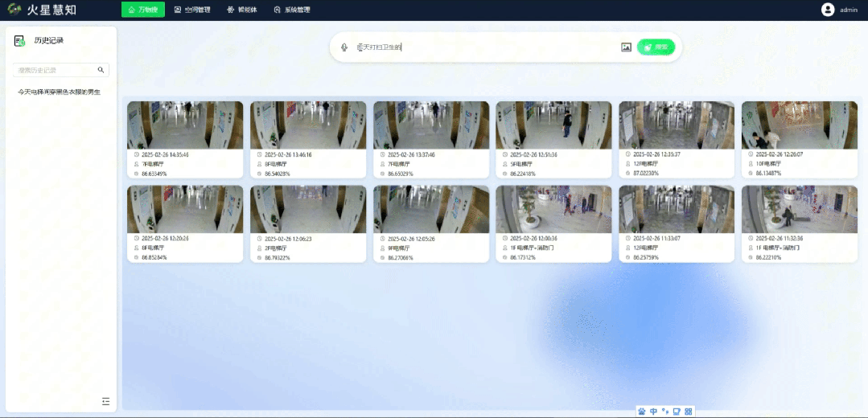Toggle punctuation mode in IME toolbar
Image resolution: width=868 pixels, height=418 pixels.
[x=665, y=412]
